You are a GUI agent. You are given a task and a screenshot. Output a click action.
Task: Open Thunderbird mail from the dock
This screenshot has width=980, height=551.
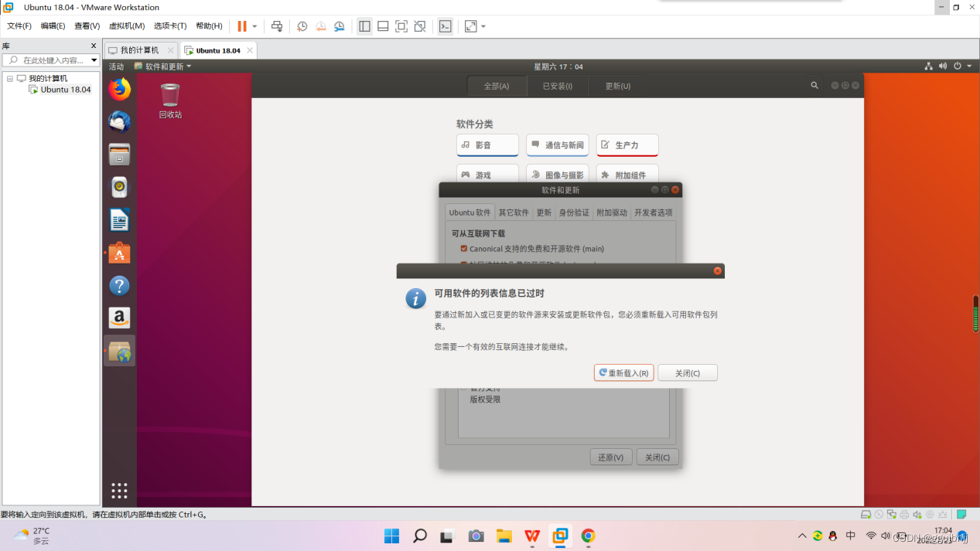[x=119, y=122]
